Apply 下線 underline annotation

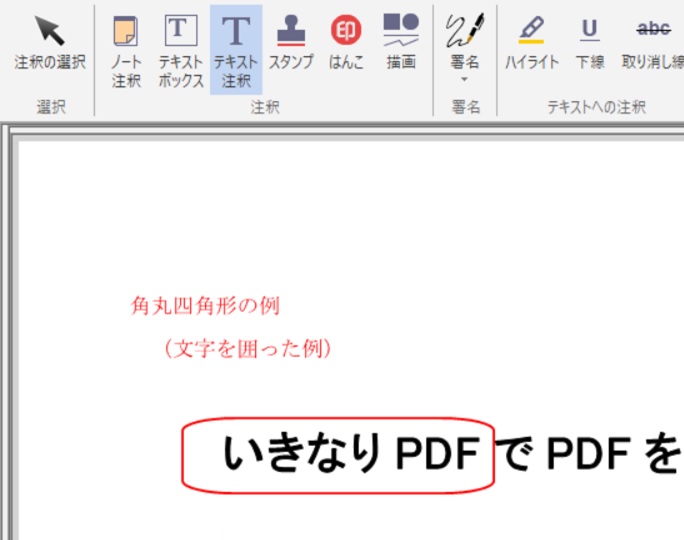tap(590, 43)
